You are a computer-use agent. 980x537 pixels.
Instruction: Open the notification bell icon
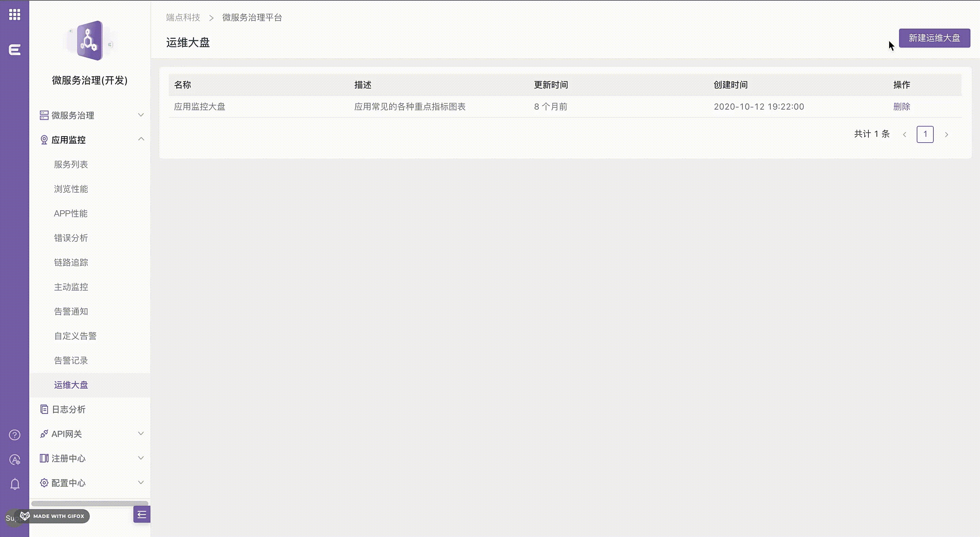click(14, 484)
